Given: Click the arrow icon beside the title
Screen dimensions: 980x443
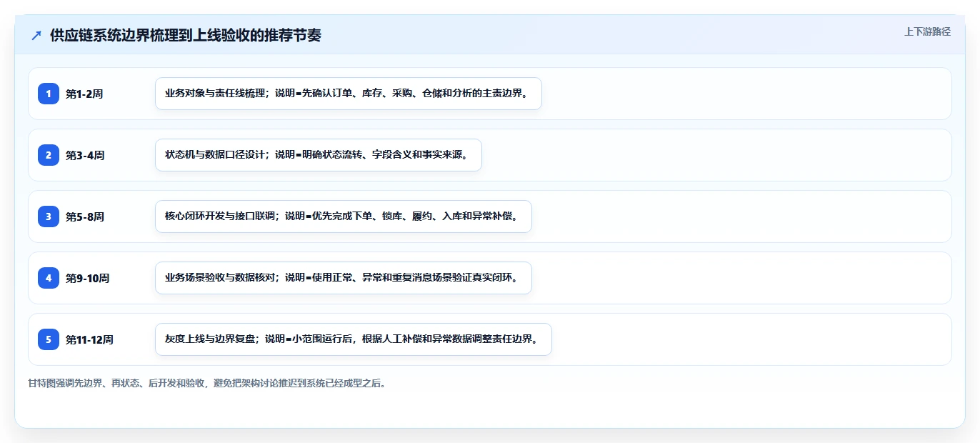Looking at the screenshot, I should 36,36.
